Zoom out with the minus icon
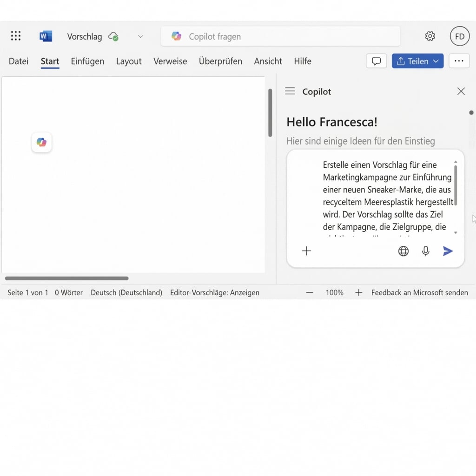This screenshot has width=476, height=476. pyautogui.click(x=309, y=293)
